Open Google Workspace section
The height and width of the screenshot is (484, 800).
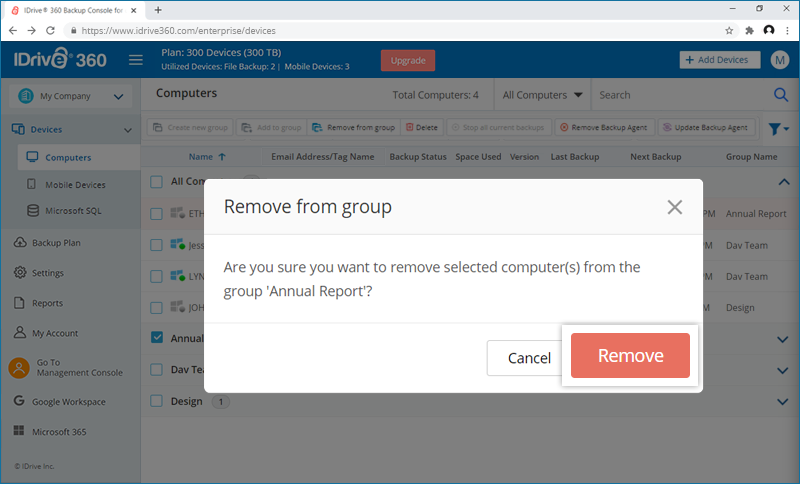(x=68, y=402)
